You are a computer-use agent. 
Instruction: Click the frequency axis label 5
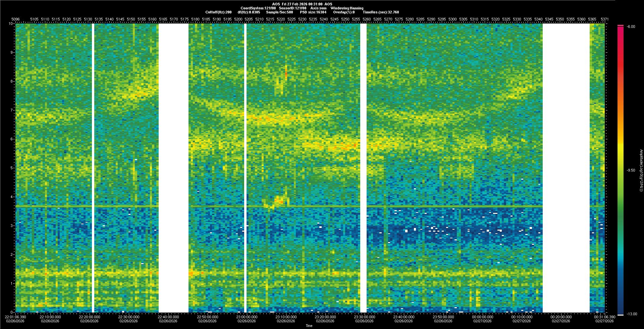click(x=12, y=168)
